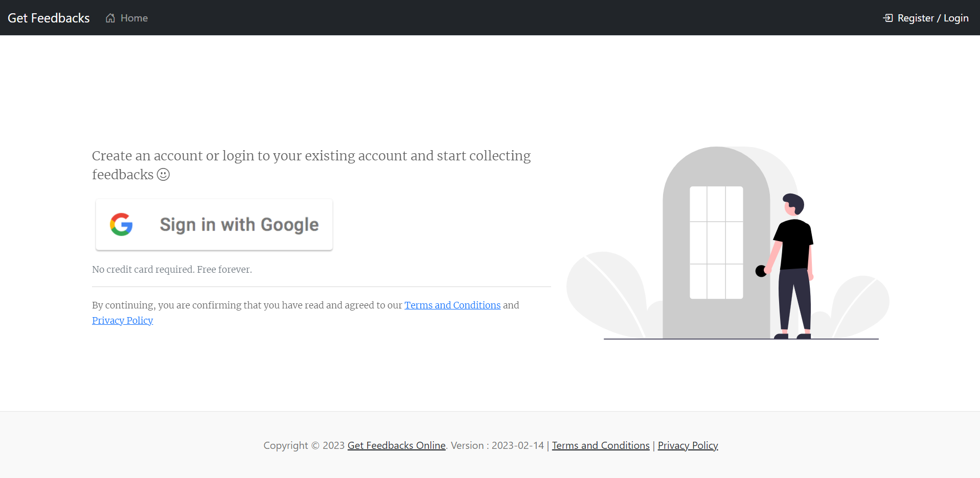Click the login arrow icon in navbar
Viewport: 980px width, 478px height.
pos(888,18)
